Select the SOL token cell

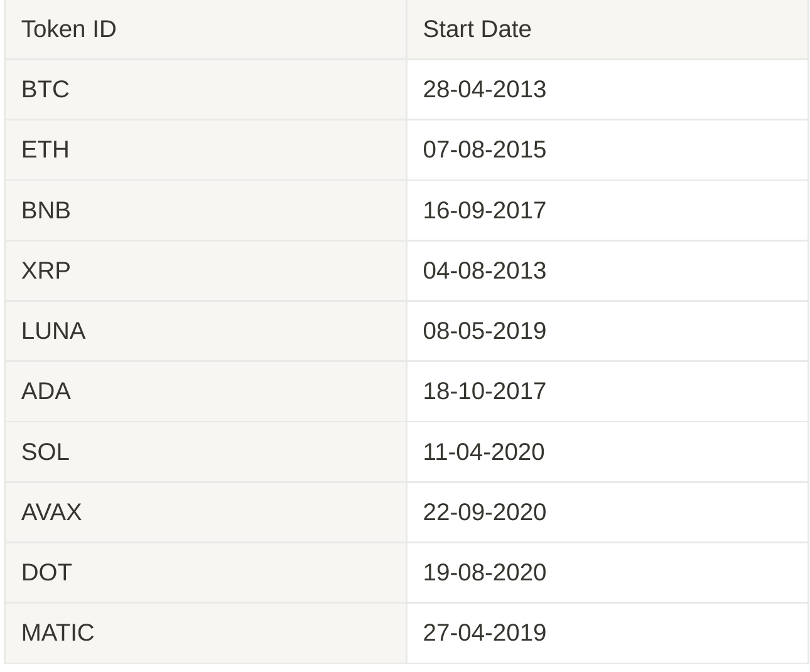pos(205,452)
